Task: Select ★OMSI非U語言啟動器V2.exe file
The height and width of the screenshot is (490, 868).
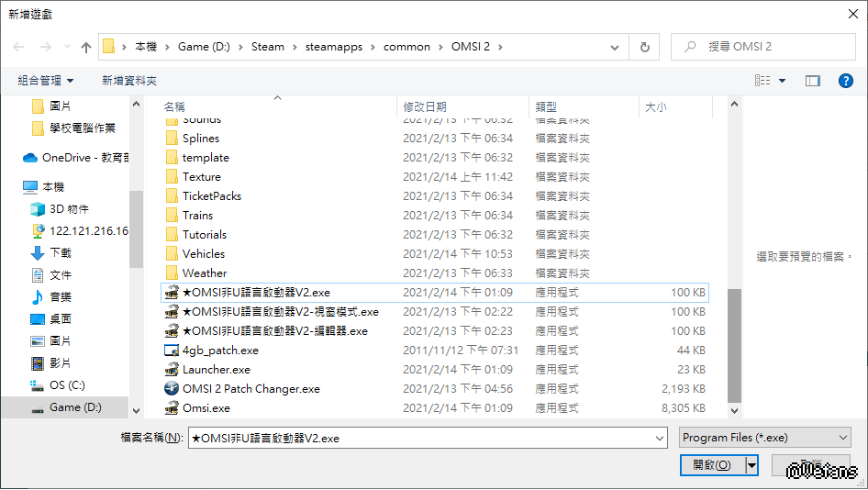Action: [435, 293]
